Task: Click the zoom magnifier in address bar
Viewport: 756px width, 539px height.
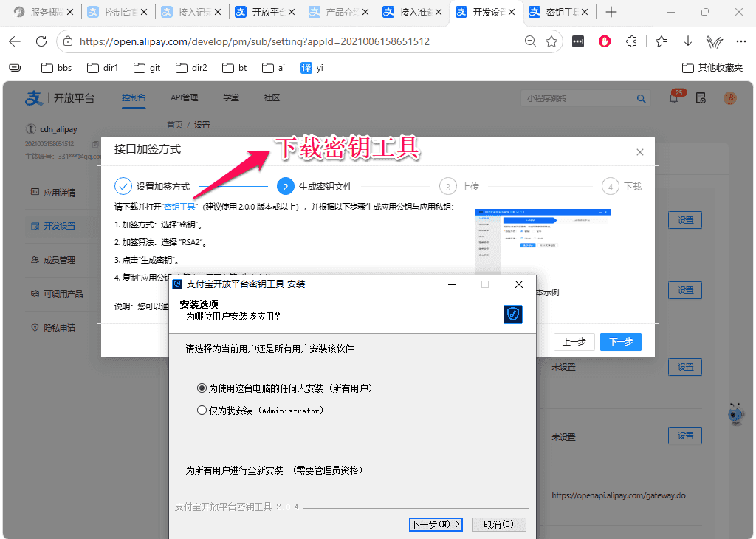Action: 530,41
